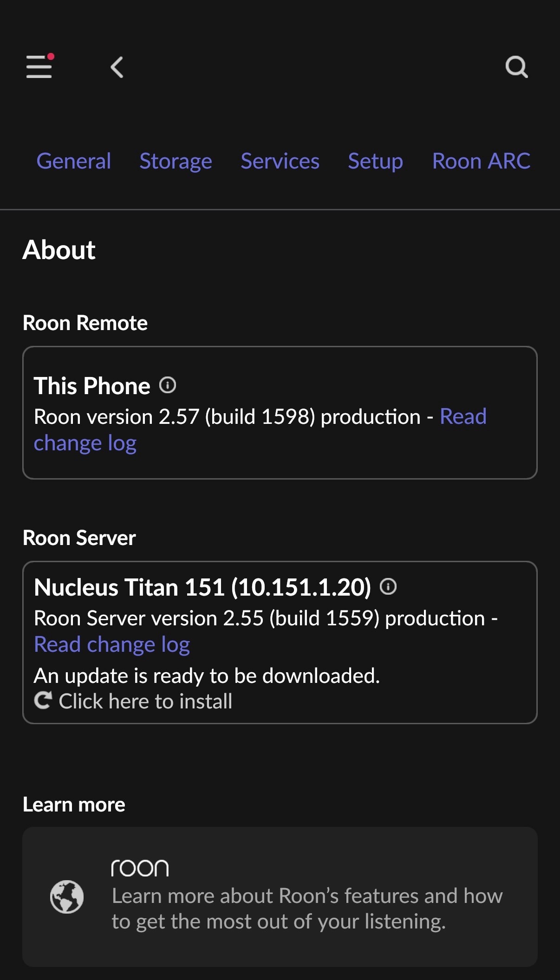This screenshot has width=560, height=980.
Task: Tap the Nucleus Titan 151 server name
Action: tap(202, 587)
